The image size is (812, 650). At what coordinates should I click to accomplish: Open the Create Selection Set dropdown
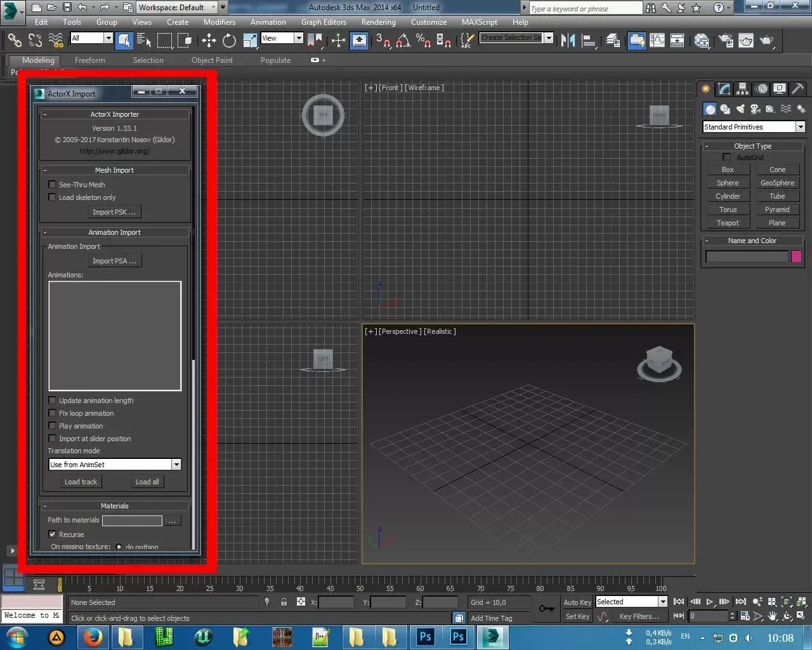tap(516, 38)
